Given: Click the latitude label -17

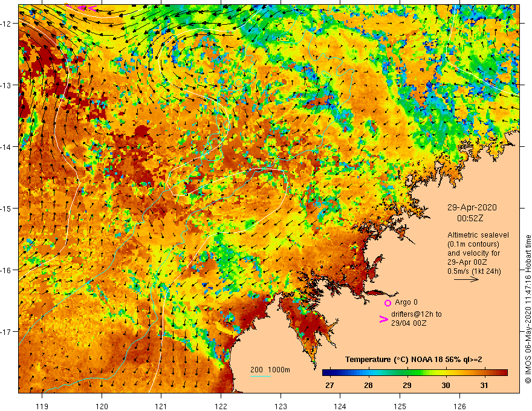Looking at the screenshot, I should click(7, 332).
